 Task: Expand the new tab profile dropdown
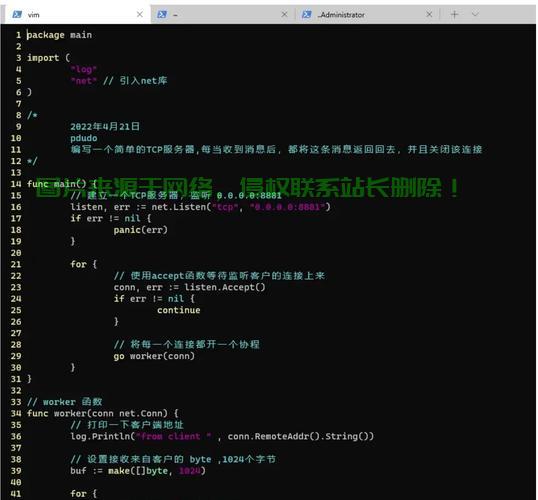pyautogui.click(x=475, y=14)
